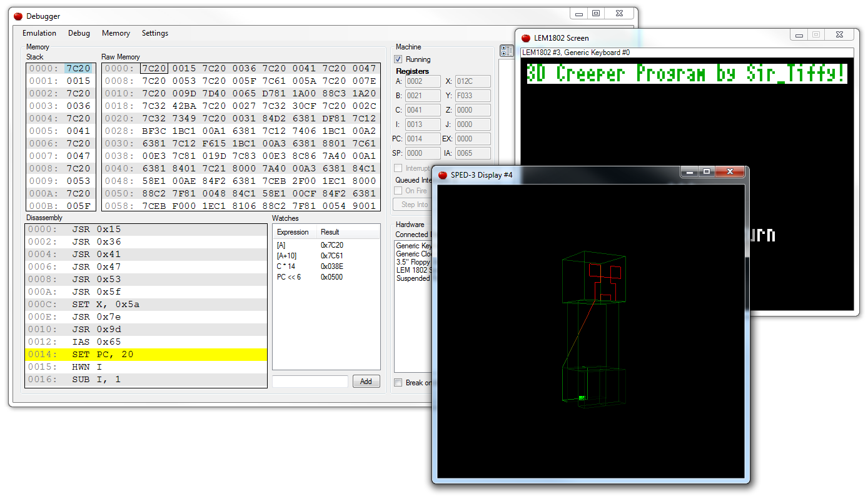Select disassembly line IAS 0x65
This screenshot has height=496, width=868.
(x=146, y=342)
